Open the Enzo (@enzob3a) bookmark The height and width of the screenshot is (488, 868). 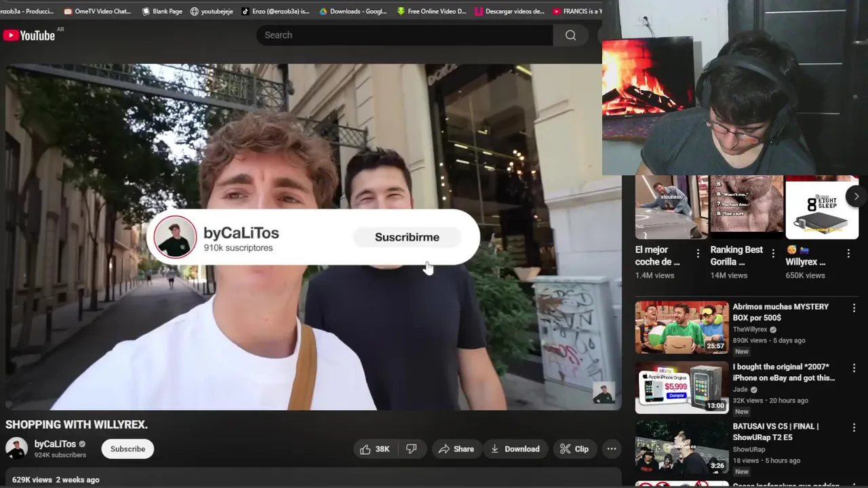tap(274, 11)
